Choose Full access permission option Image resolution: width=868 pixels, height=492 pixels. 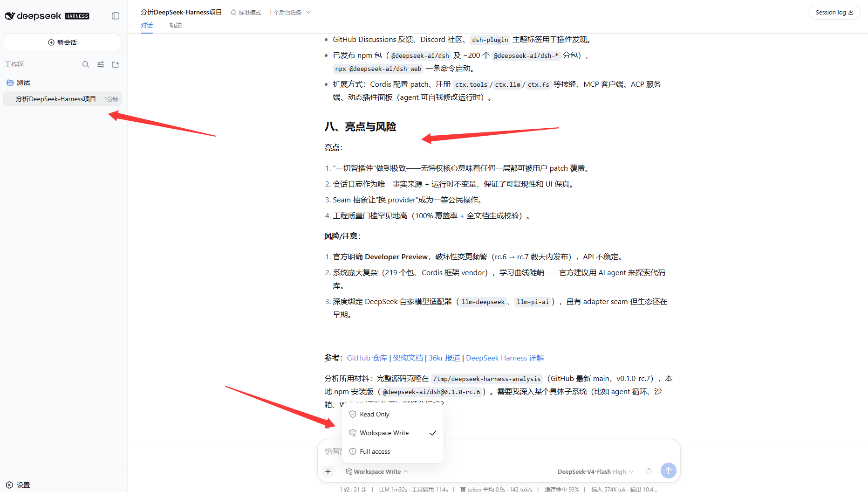[x=393, y=451]
